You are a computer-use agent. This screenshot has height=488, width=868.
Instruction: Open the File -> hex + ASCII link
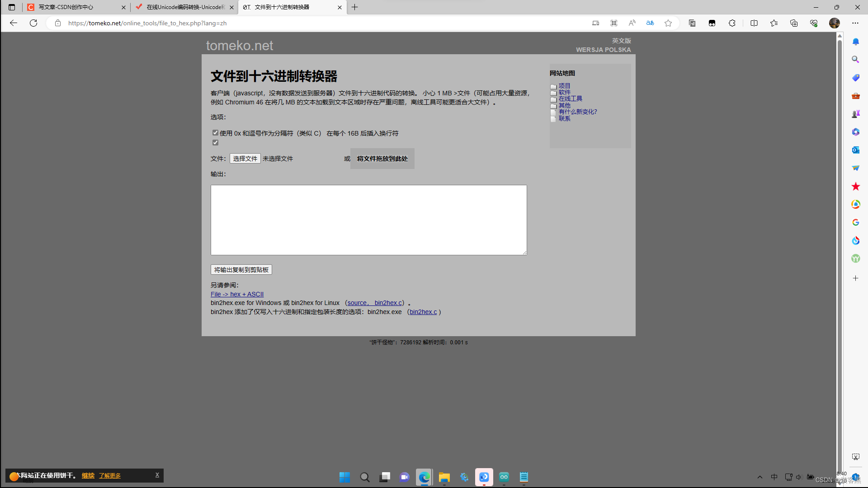(237, 294)
